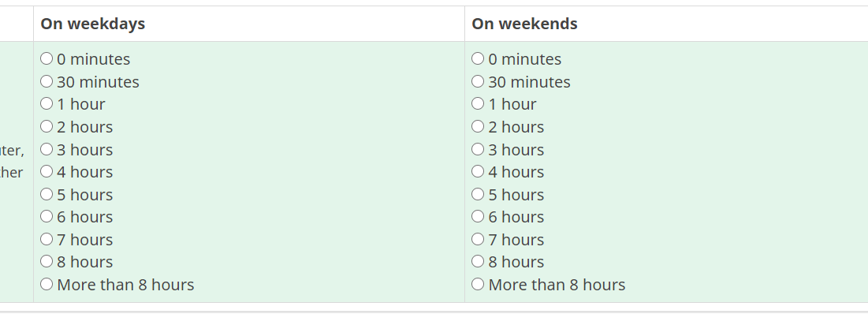Select 6 hours on weekends
The width and height of the screenshot is (868, 325).
(x=478, y=216)
